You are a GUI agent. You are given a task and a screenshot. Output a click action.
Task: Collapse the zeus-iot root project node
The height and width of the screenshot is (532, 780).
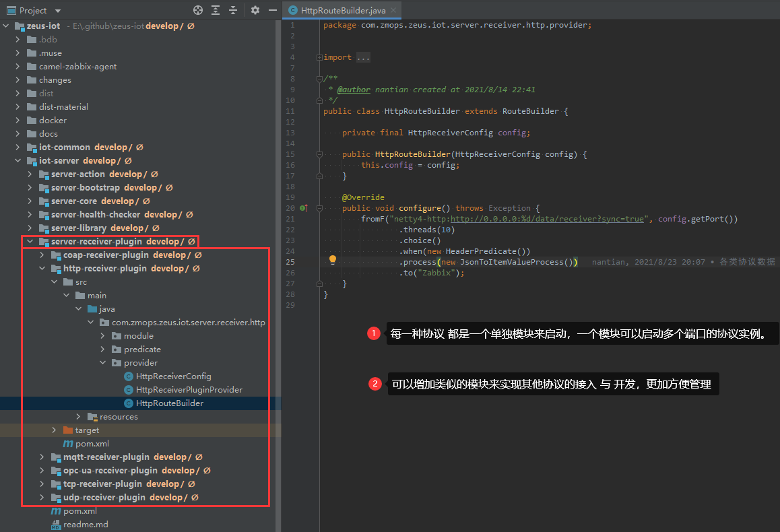(x=6, y=26)
